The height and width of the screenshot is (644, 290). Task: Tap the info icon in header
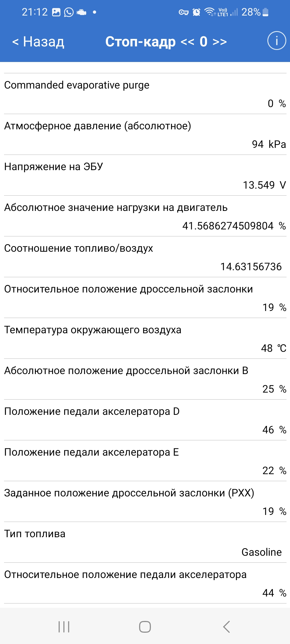[277, 41]
